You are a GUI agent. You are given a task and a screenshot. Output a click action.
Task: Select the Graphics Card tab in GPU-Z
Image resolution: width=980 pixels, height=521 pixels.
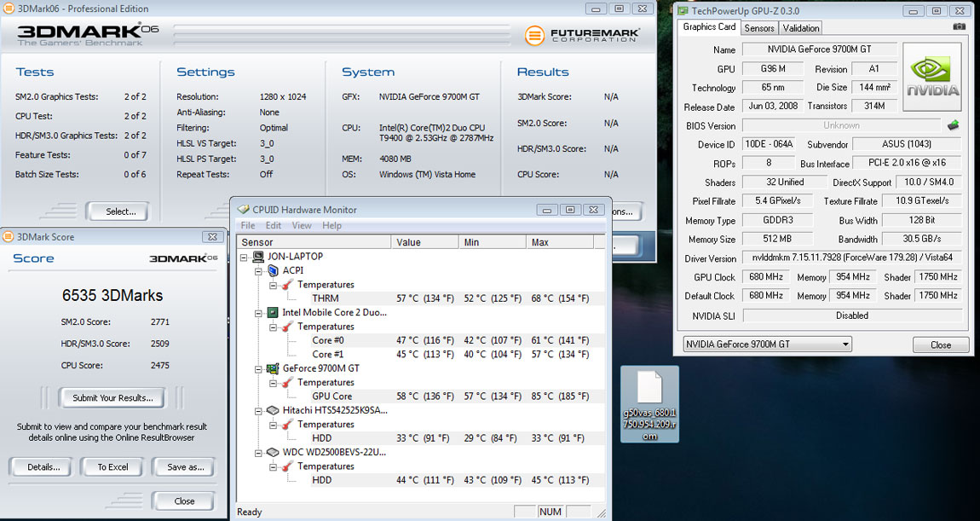(x=709, y=27)
